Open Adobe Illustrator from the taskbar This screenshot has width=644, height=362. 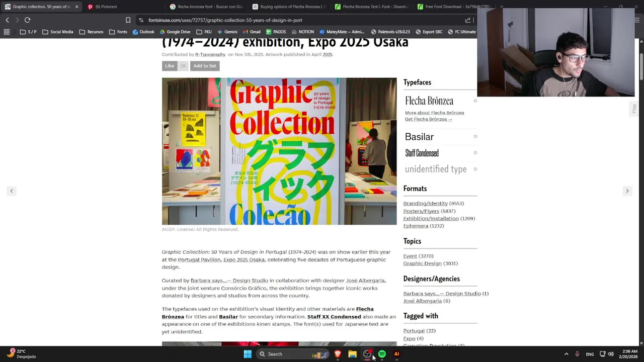pyautogui.click(x=396, y=354)
